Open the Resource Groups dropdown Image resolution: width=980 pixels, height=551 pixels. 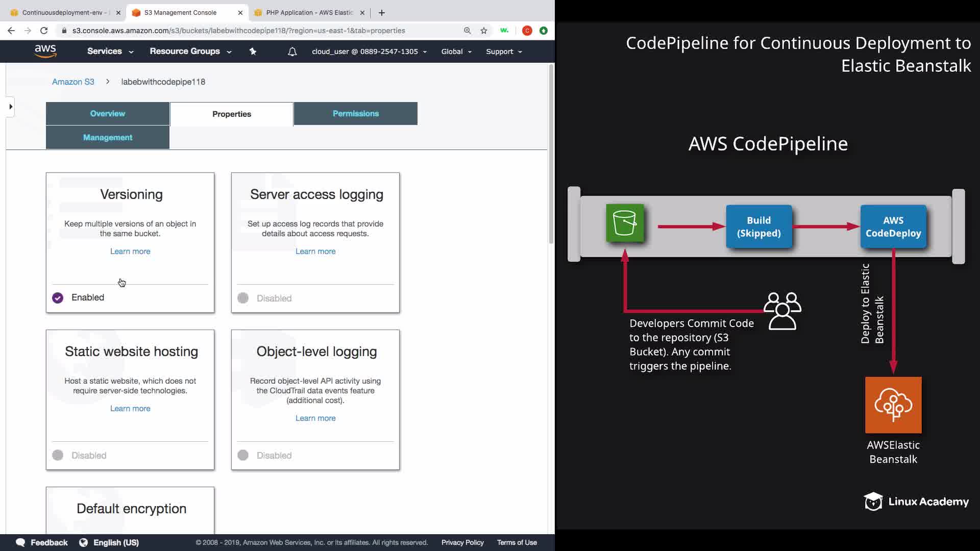coord(190,52)
